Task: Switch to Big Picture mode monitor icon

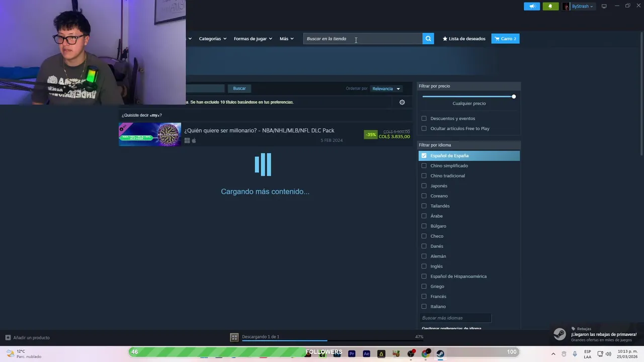Action: point(604,6)
